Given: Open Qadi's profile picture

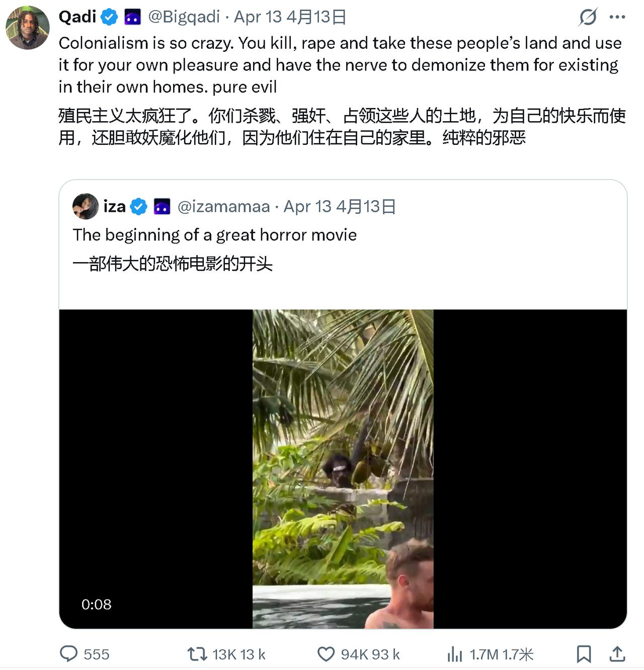Looking at the screenshot, I should (28, 28).
